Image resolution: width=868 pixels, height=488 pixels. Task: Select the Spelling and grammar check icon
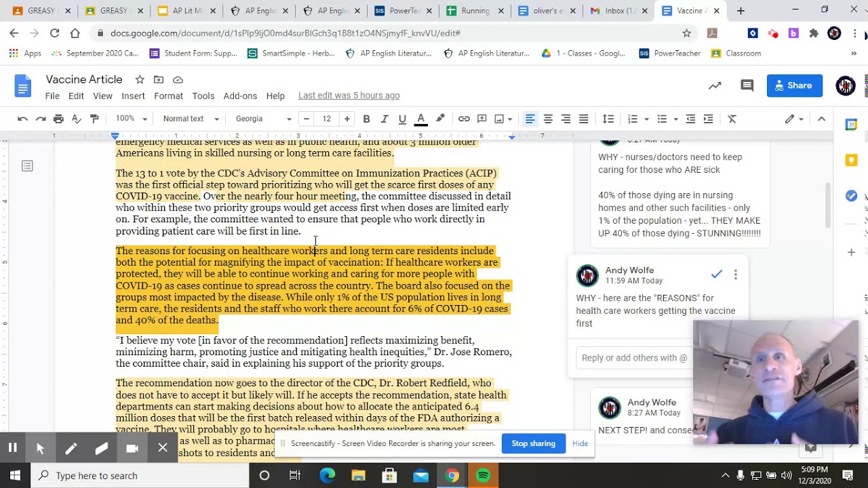(77, 119)
